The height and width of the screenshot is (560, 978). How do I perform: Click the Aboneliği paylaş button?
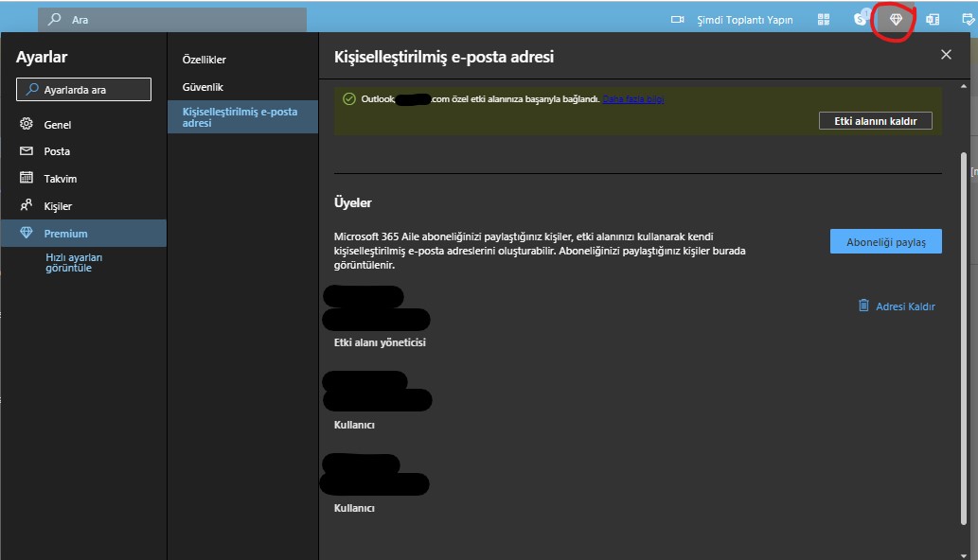(x=885, y=241)
